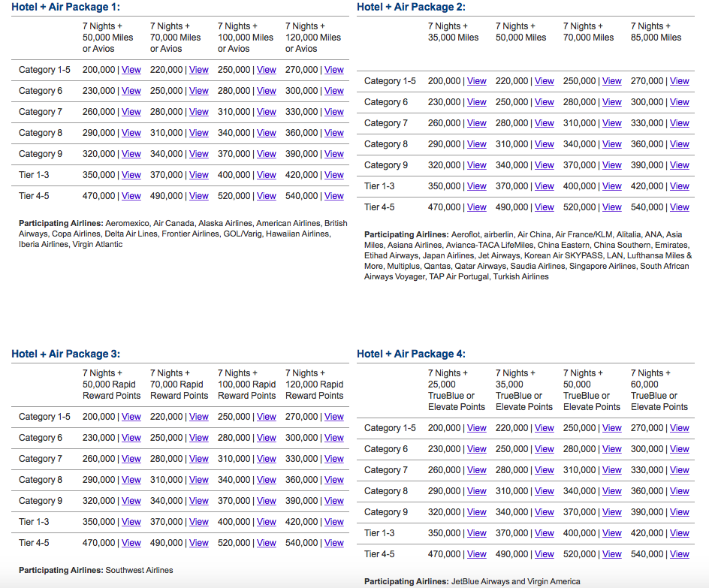The height and width of the screenshot is (588, 709).
Task: Select "7 Nights + 120,000 Miles or Avios" header
Action: pos(313,38)
